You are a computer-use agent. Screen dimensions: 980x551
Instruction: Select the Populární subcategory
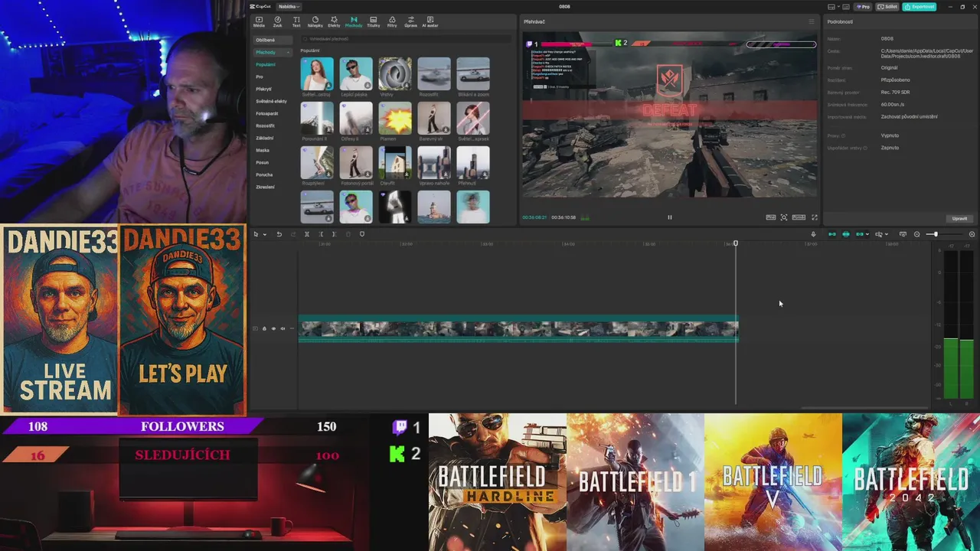click(266, 64)
